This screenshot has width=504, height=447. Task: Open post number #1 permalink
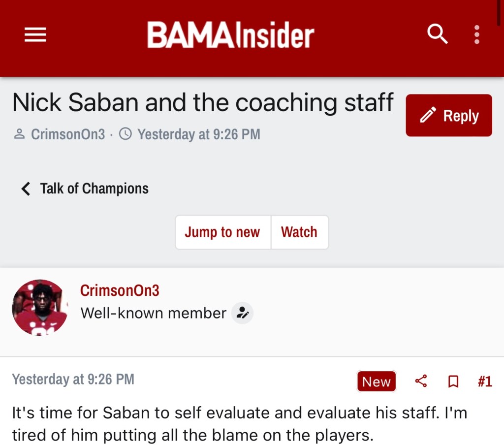tap(485, 382)
